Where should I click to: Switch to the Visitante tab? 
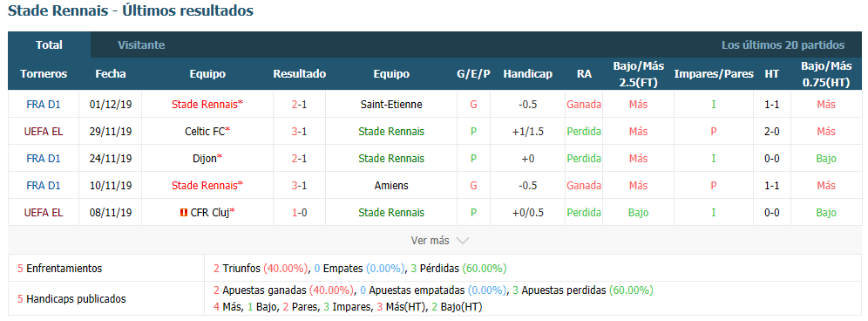[141, 44]
